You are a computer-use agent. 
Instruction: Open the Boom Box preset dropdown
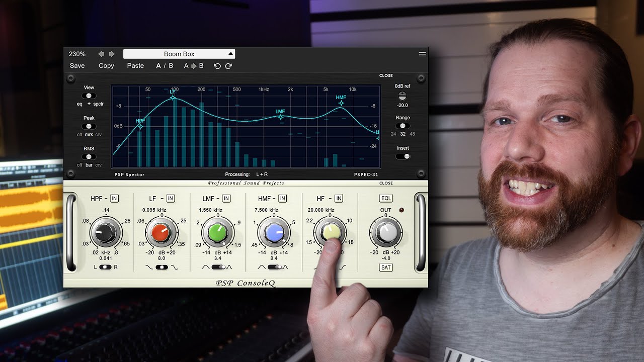pyautogui.click(x=179, y=54)
